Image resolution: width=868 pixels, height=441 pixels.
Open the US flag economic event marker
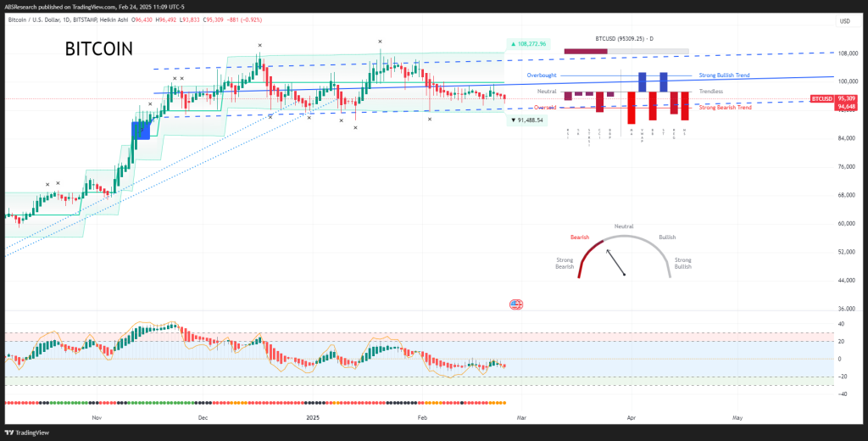point(516,304)
